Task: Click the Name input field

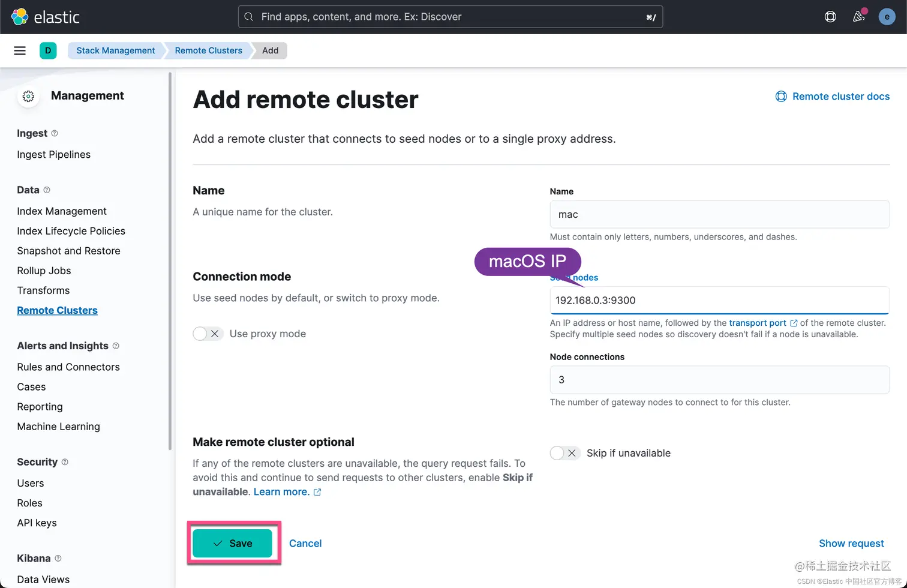Action: pos(719,214)
